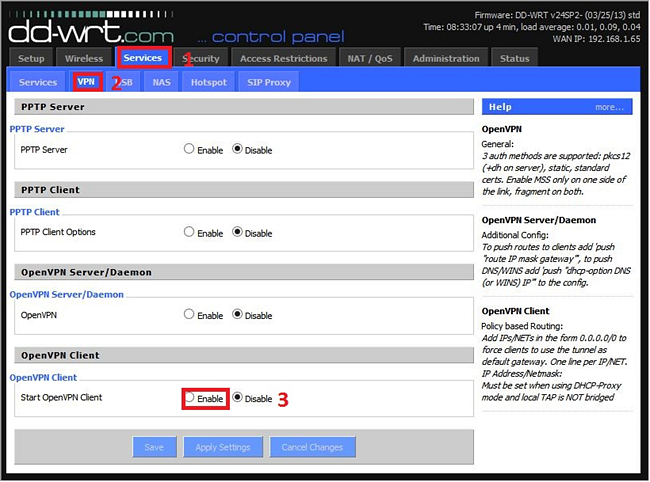Enable OpenVPN server daemon
650x482 pixels.
(x=189, y=314)
